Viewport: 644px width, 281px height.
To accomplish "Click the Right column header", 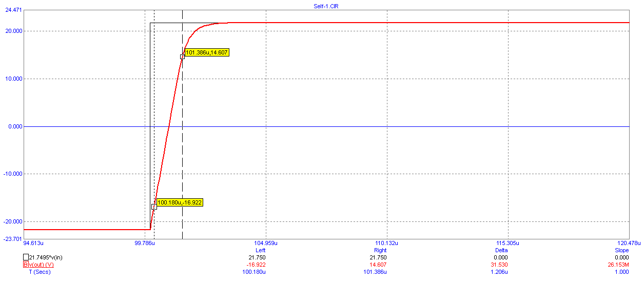I will 380,250.
